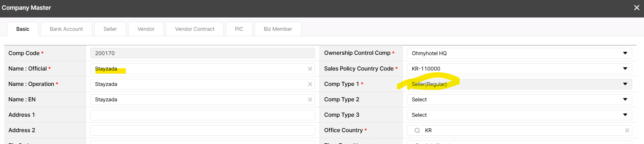Open the PIC tab

click(239, 29)
